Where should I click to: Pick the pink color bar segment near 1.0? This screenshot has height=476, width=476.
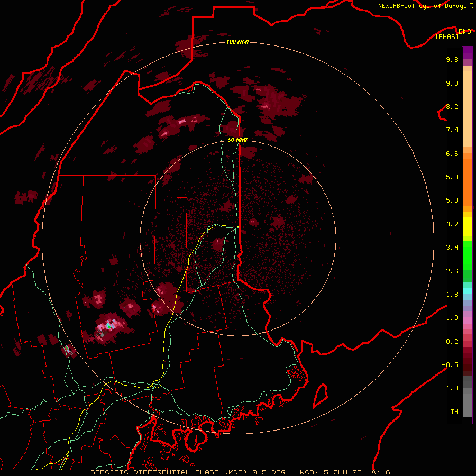point(467,321)
